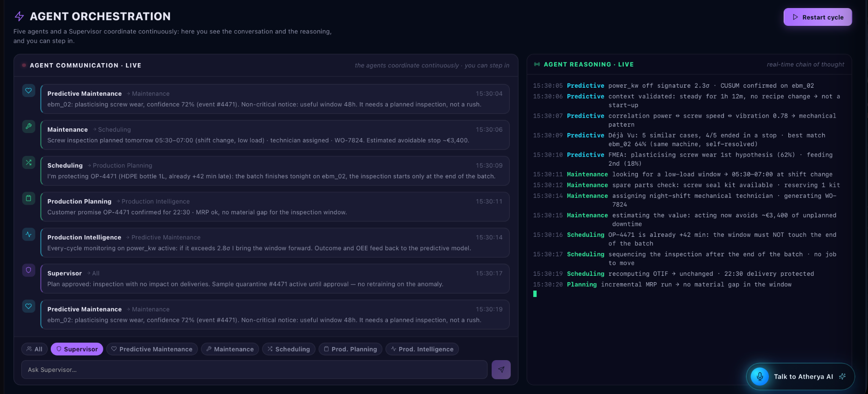This screenshot has width=868, height=394.
Task: Click the reasoning line "spare parts check"
Action: click(x=687, y=185)
